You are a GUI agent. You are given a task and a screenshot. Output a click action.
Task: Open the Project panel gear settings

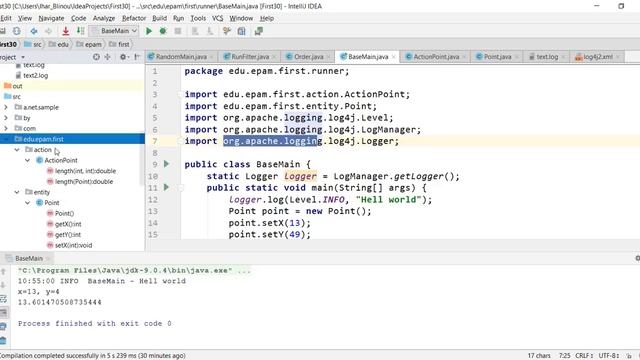tap(123, 57)
